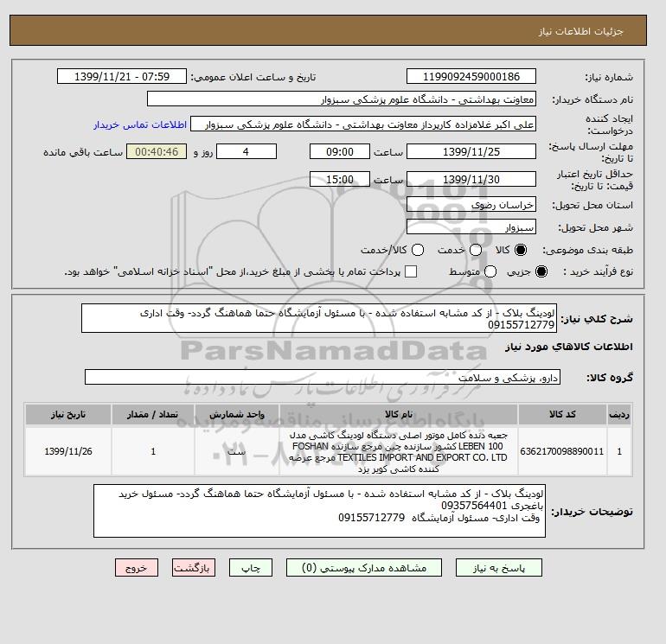666x644 pixels.
Task: Click the تاریخ نیاز column header
Action: (x=68, y=414)
